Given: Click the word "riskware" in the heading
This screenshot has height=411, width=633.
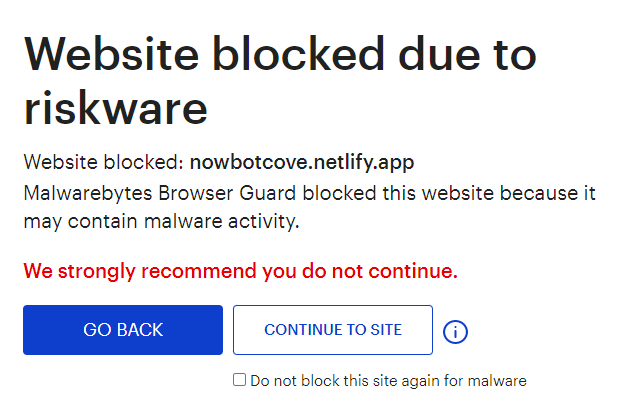Looking at the screenshot, I should point(115,106).
